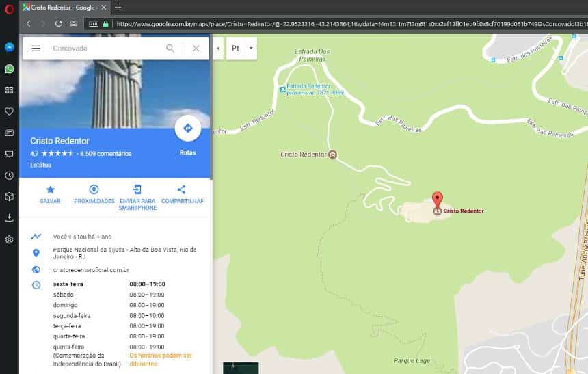
Task: Open a new browser tab
Action: [x=118, y=8]
